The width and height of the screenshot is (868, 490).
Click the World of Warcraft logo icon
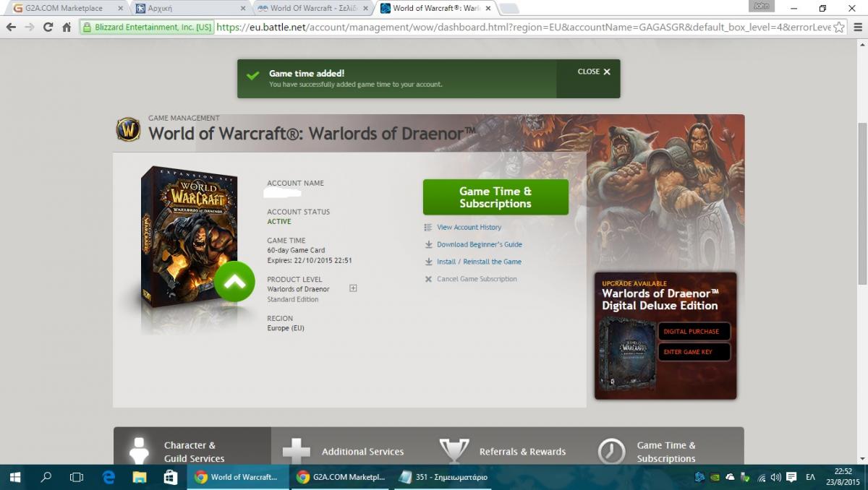[129, 130]
